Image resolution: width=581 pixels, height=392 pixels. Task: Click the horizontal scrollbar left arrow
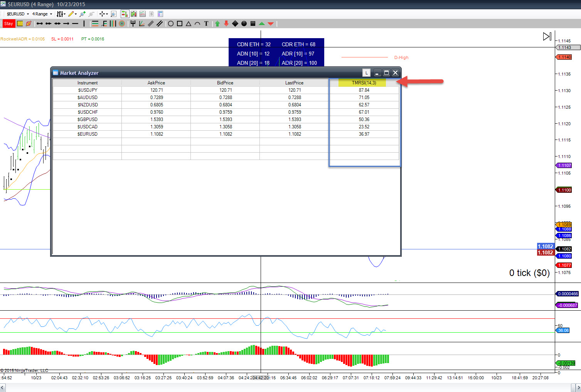[x=3, y=387]
